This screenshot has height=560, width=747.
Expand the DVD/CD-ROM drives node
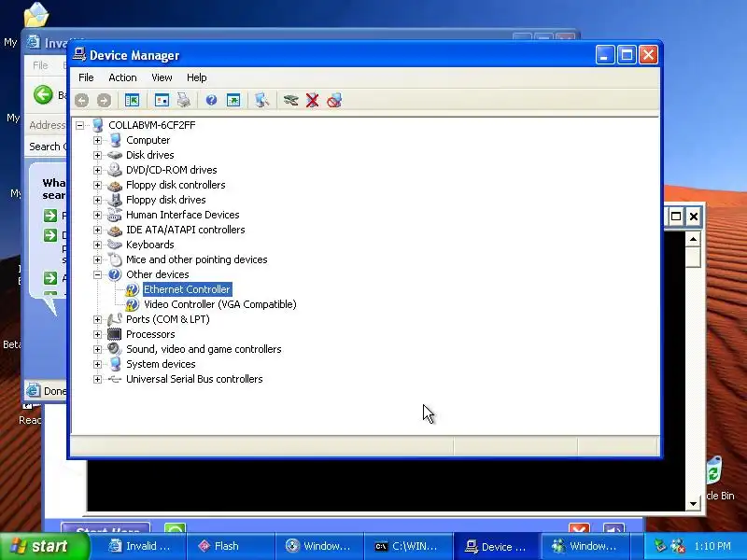click(x=98, y=170)
